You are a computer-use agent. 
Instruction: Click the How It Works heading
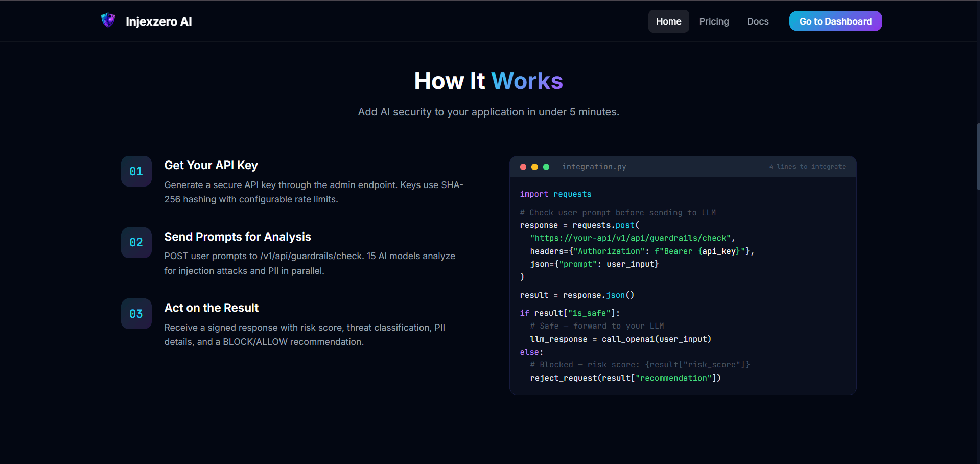pos(488,80)
